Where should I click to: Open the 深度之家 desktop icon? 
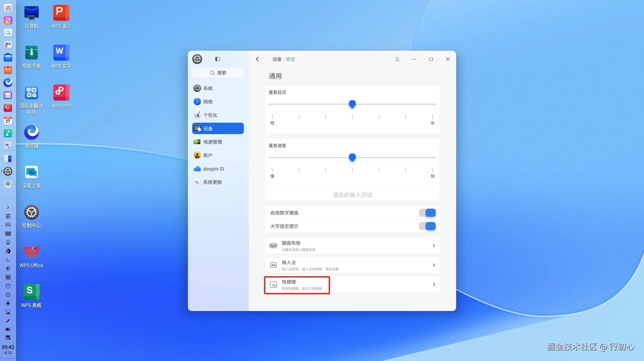coord(32,177)
